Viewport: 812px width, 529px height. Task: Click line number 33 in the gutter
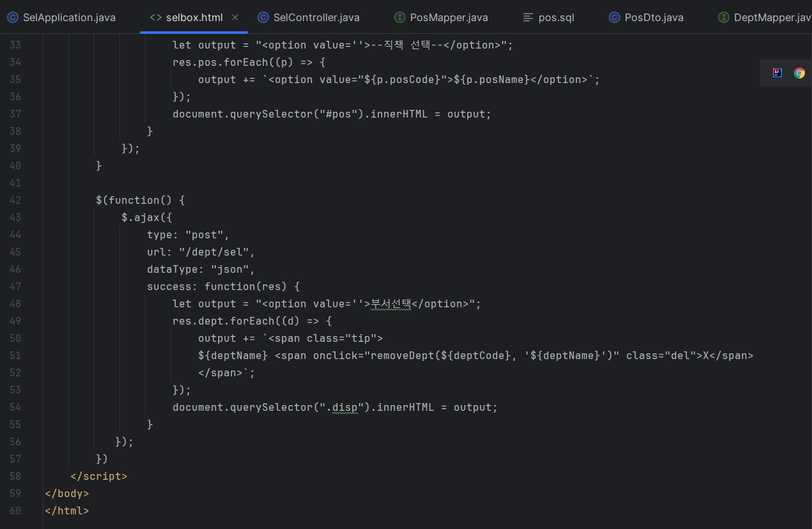pyautogui.click(x=15, y=45)
